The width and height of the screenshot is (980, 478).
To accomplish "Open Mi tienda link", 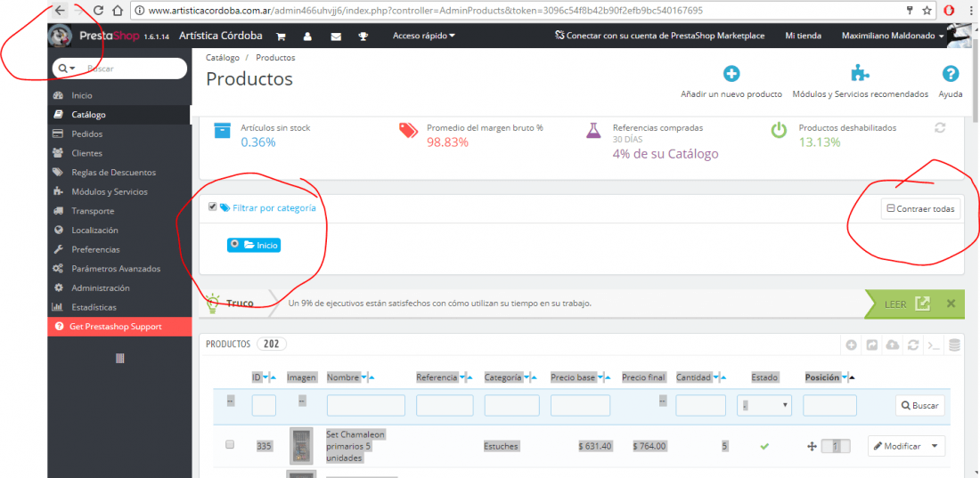I will [803, 36].
